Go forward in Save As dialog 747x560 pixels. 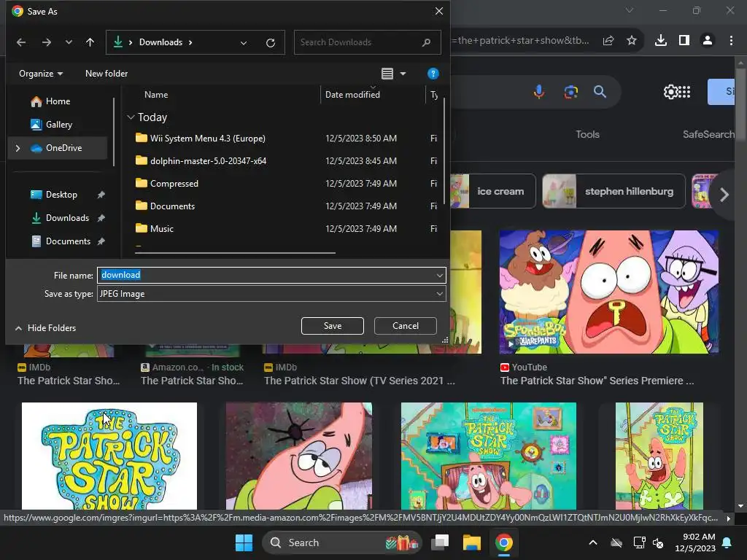click(x=46, y=42)
